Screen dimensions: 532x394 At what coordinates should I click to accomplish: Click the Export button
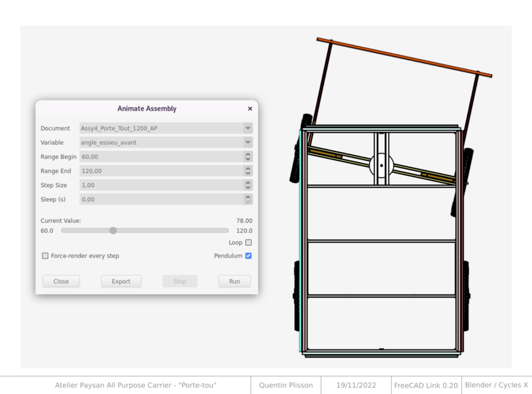pos(121,281)
